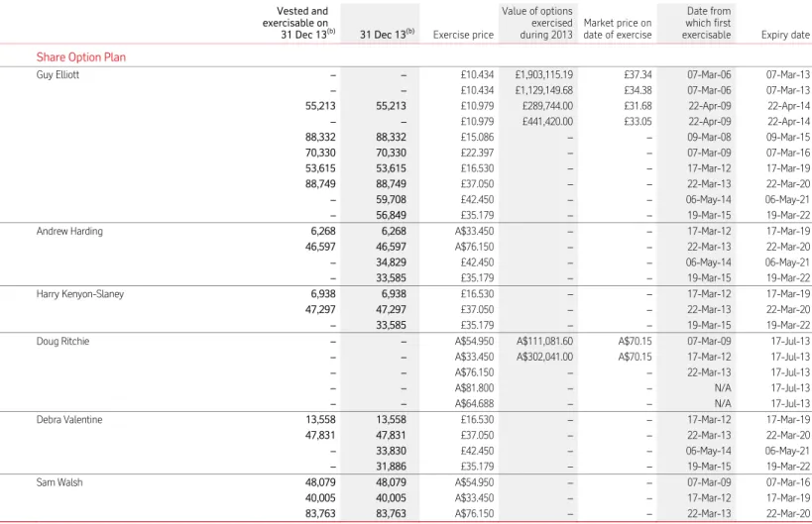This screenshot has height=524, width=812.
Task: Select the name 'Doug Ritchie'
Action: tap(62, 341)
